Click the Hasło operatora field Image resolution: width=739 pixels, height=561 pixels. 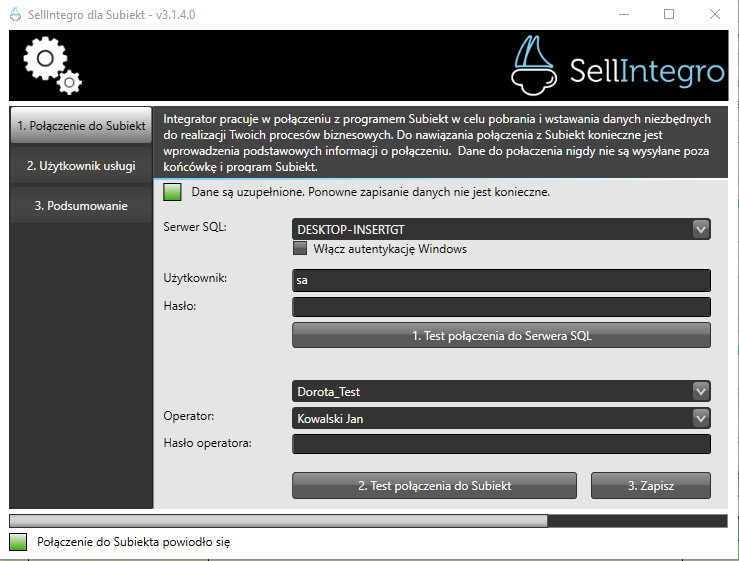tap(501, 444)
